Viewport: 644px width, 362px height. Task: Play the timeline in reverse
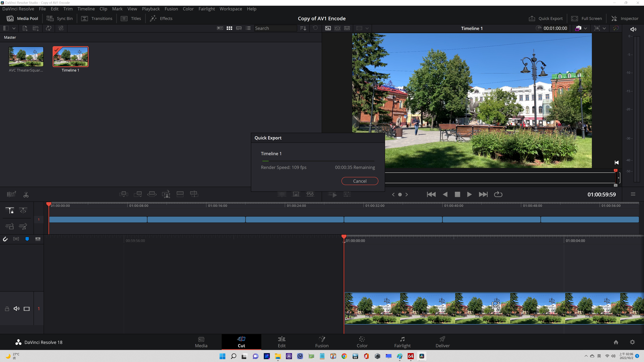tap(445, 194)
